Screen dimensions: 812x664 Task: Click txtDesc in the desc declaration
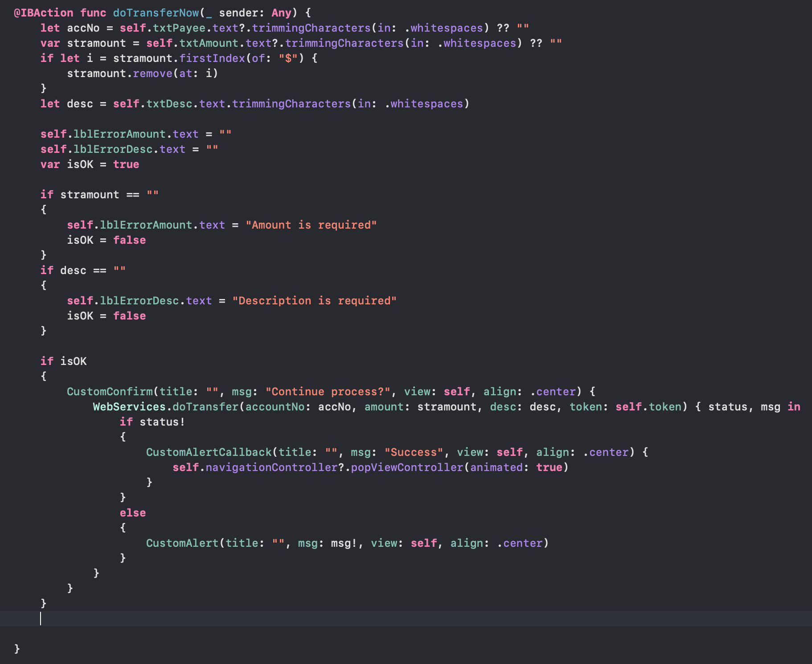point(169,104)
